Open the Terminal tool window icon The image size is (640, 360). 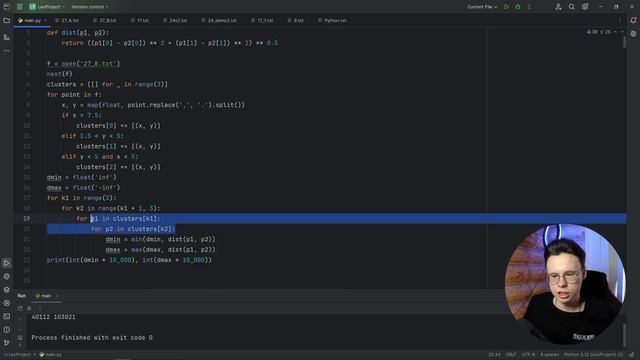point(7,316)
